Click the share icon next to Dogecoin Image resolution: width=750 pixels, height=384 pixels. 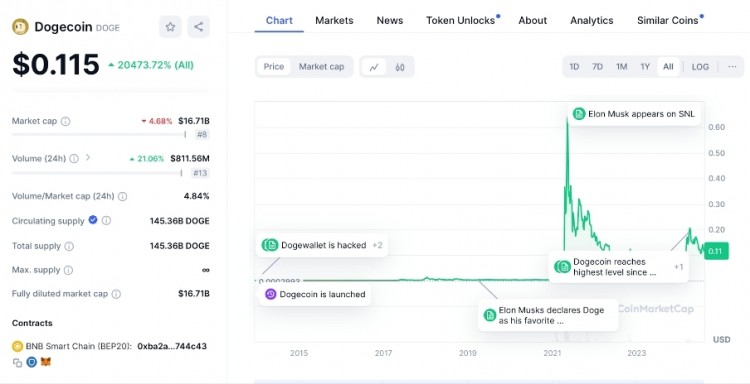pos(199,27)
